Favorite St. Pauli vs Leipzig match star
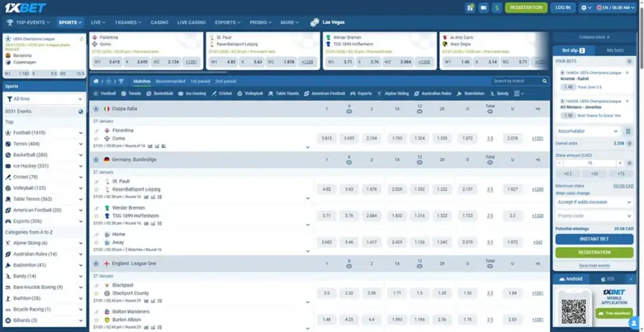Image resolution: width=644 pixels, height=332 pixels. click(97, 189)
